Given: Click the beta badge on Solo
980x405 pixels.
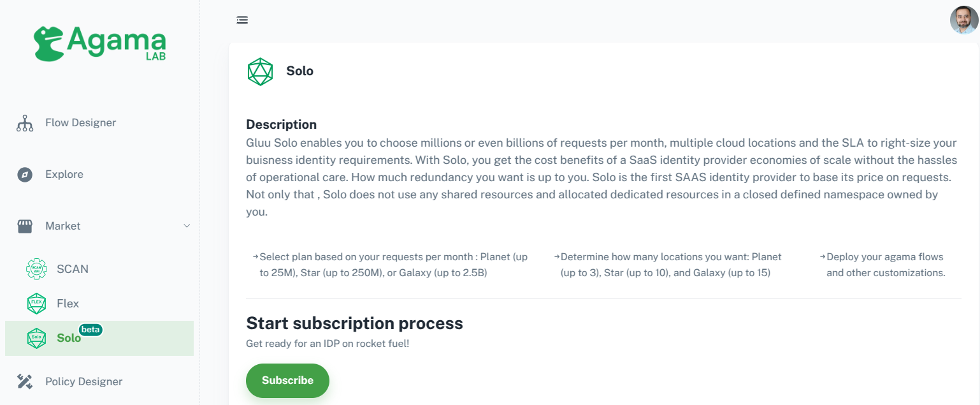Looking at the screenshot, I should (90, 330).
